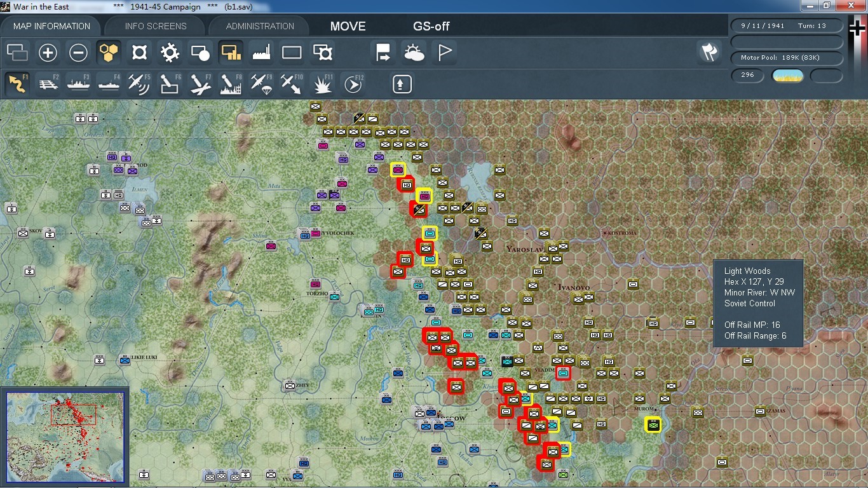
Task: Click the gear icon in top toolbar
Action: point(170,53)
